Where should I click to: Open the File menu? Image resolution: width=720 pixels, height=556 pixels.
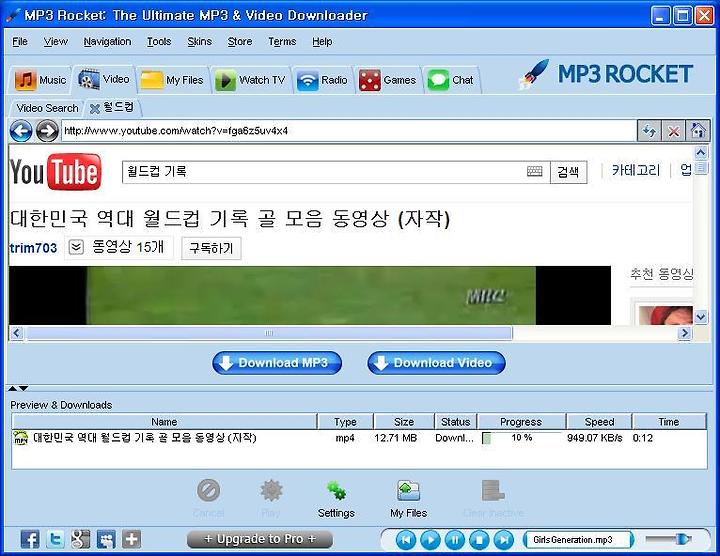20,42
